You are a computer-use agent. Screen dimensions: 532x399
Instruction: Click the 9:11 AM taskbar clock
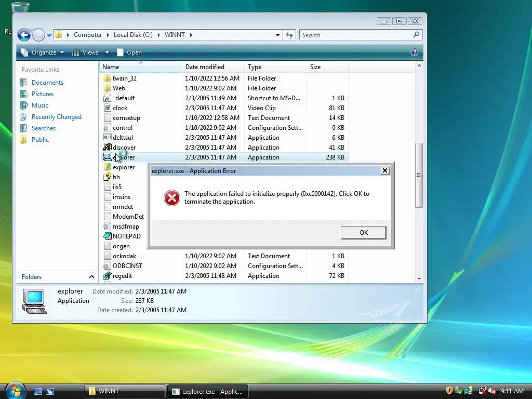512,391
